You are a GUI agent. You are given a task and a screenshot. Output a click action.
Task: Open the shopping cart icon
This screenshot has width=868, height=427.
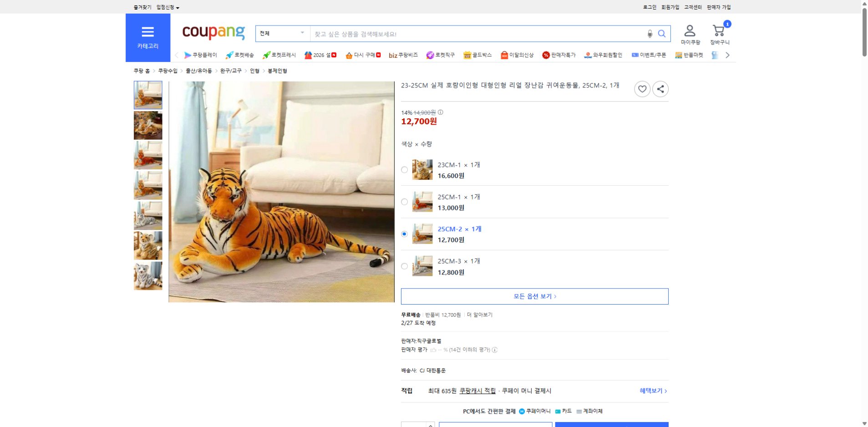[718, 31]
